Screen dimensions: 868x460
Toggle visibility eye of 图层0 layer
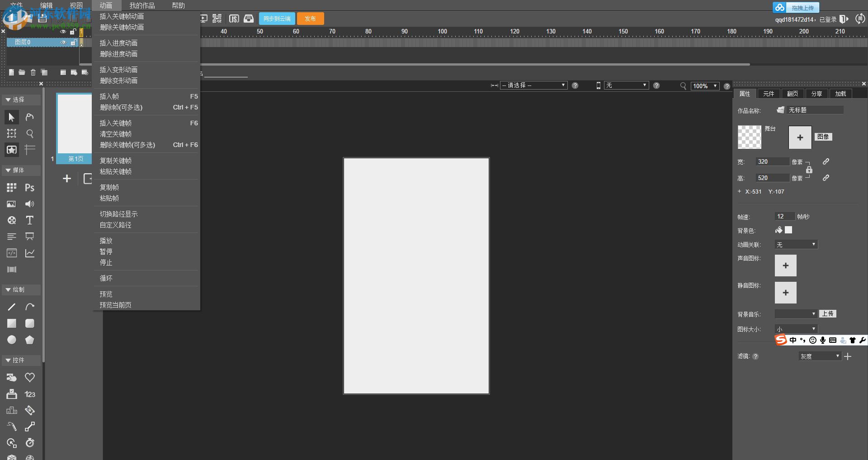pos(63,43)
